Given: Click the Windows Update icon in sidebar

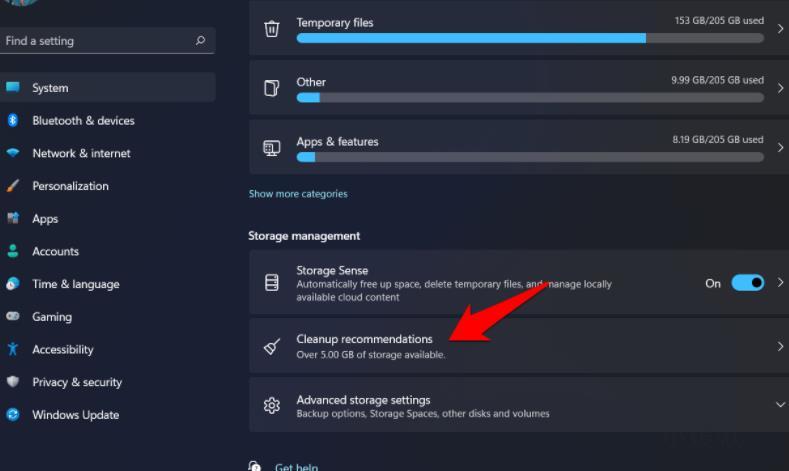Looking at the screenshot, I should [13, 415].
